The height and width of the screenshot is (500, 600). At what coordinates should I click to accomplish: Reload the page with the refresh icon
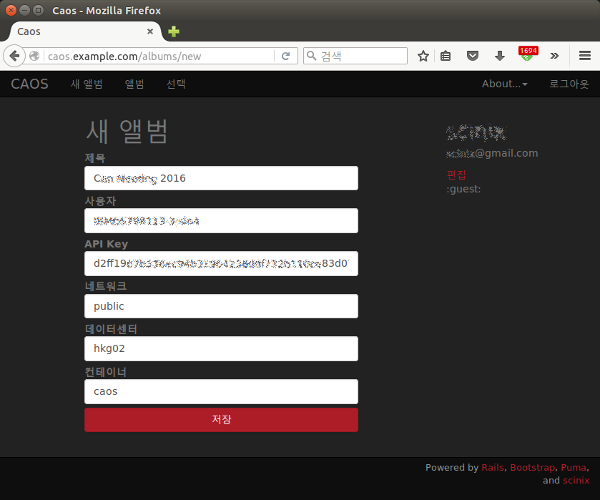(x=286, y=56)
